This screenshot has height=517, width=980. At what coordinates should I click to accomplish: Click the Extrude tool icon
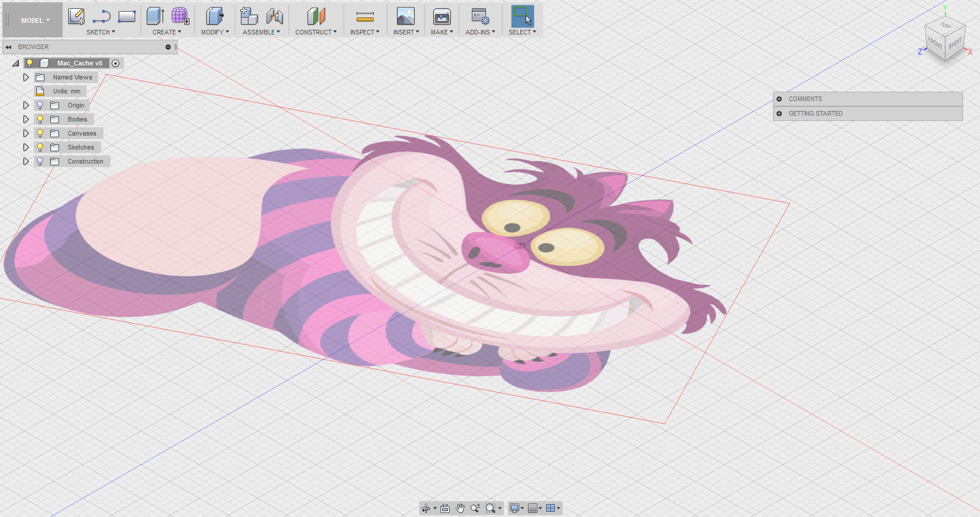[155, 16]
